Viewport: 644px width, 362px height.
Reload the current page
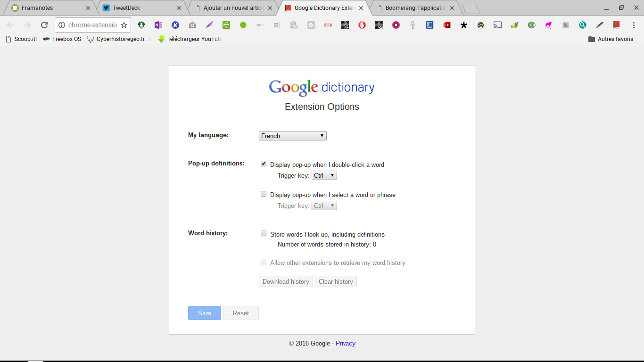click(x=44, y=25)
